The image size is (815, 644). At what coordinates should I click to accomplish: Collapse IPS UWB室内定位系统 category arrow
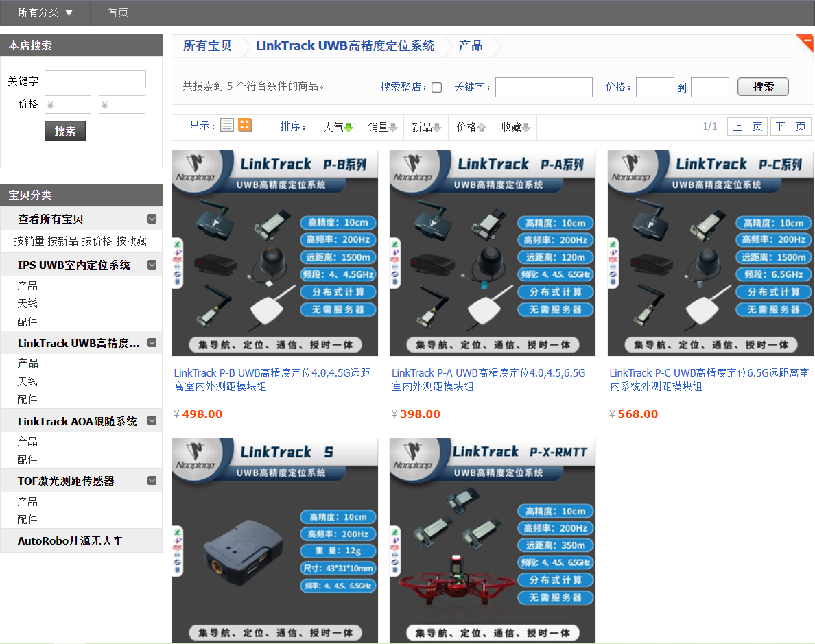(x=152, y=265)
